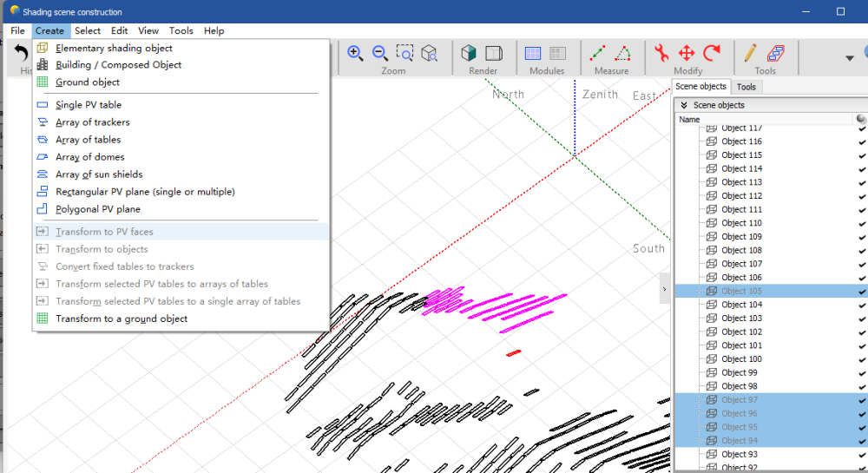Click the Zoom in magnifier icon
The width and height of the screenshot is (868, 473).
(355, 53)
